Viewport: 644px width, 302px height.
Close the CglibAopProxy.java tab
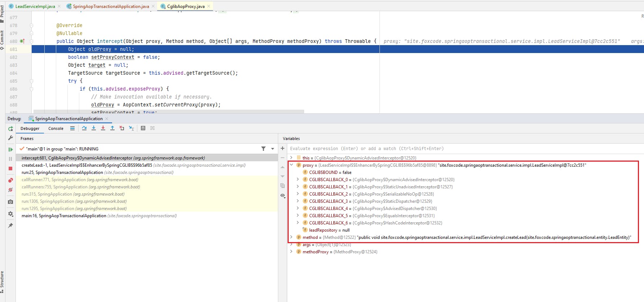pyautogui.click(x=209, y=6)
